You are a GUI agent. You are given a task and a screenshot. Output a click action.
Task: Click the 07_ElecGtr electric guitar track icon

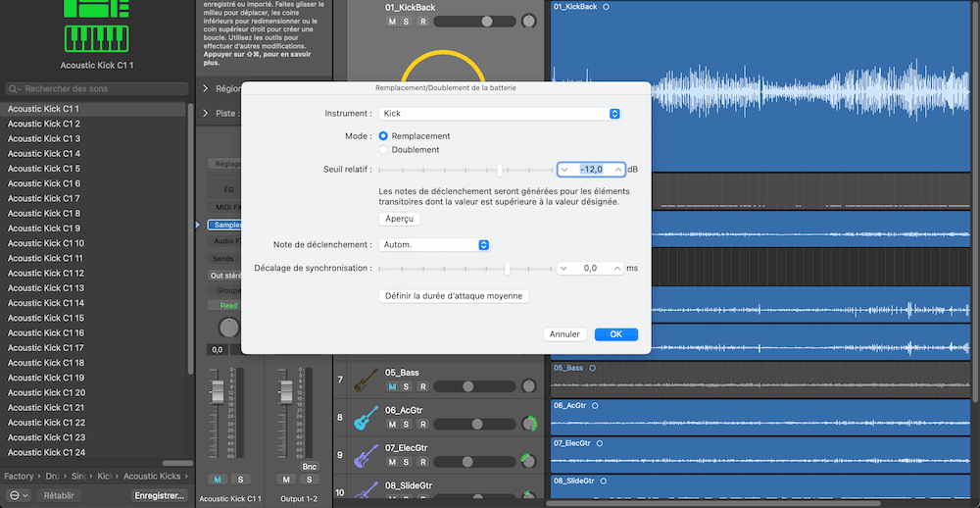point(367,455)
